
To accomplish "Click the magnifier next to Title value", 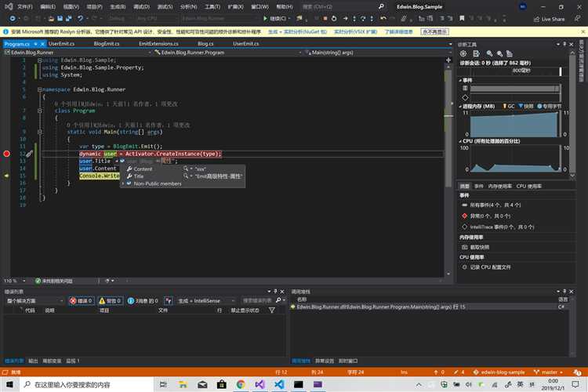I will [x=186, y=176].
